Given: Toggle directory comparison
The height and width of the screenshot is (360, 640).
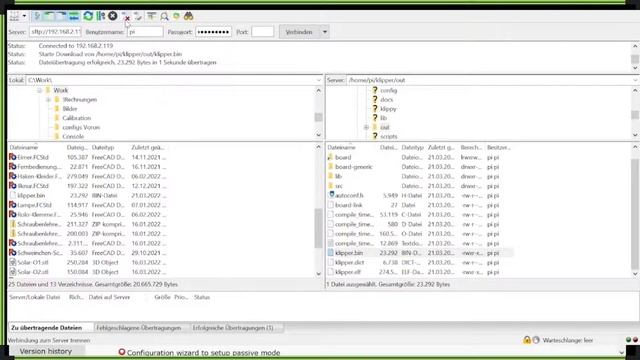Looking at the screenshot, I should point(164,16).
